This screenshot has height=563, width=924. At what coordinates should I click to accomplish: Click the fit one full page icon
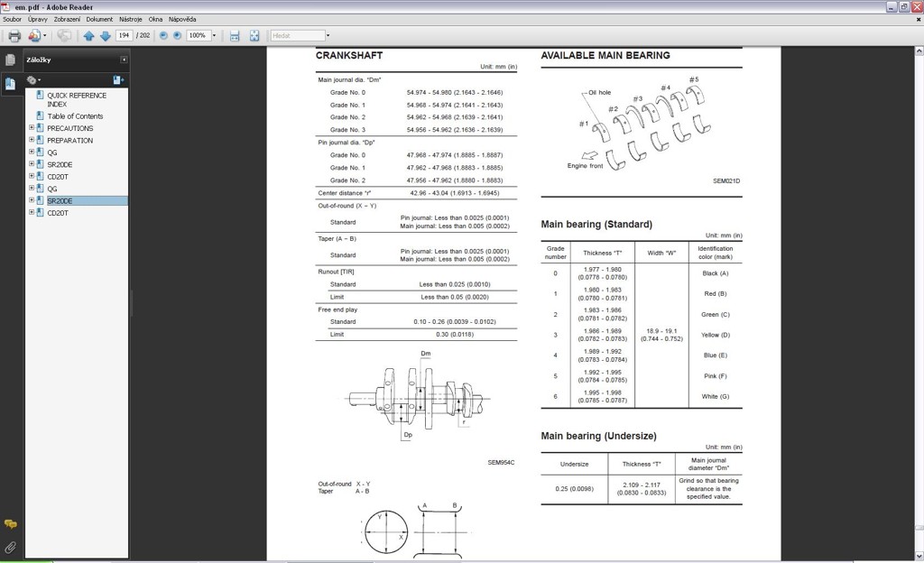tap(254, 36)
